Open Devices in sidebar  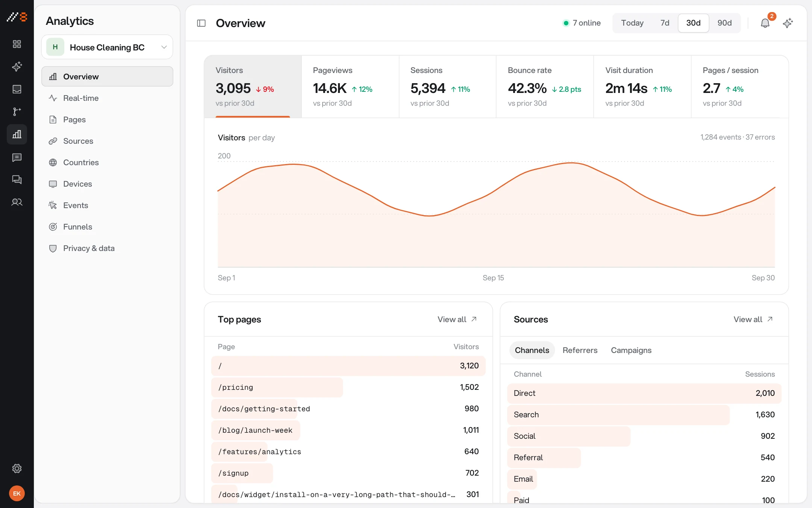click(107, 184)
